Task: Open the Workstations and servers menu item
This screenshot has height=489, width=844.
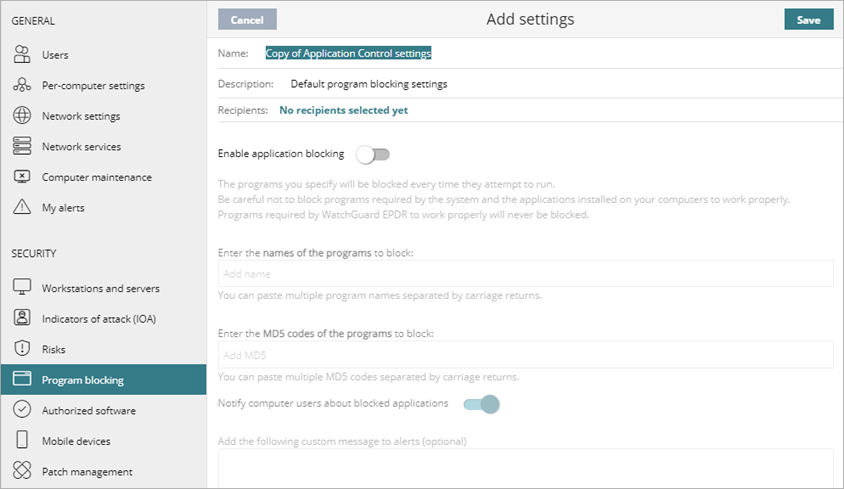Action: (x=100, y=288)
